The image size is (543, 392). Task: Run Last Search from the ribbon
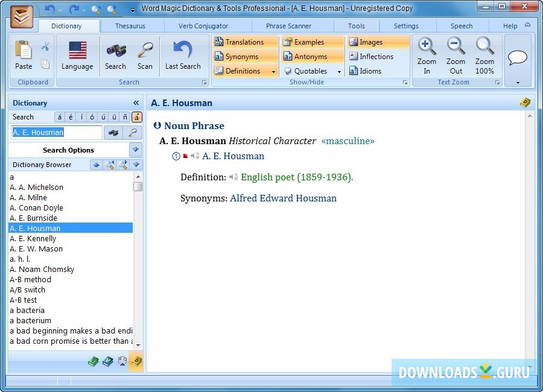(183, 54)
